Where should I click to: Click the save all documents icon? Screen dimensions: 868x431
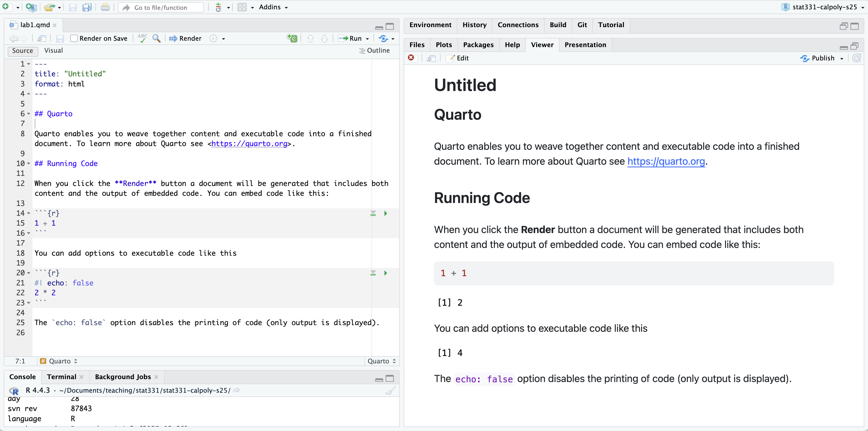pos(87,7)
